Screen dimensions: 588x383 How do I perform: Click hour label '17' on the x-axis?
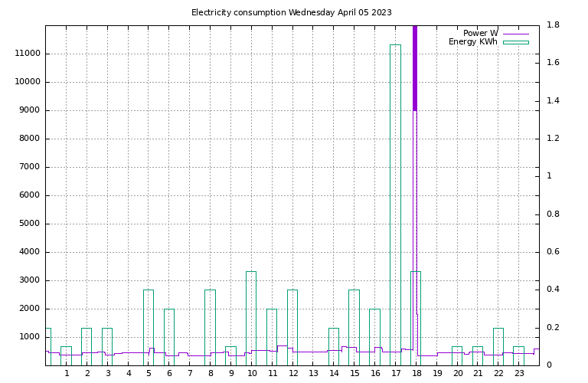tap(396, 373)
